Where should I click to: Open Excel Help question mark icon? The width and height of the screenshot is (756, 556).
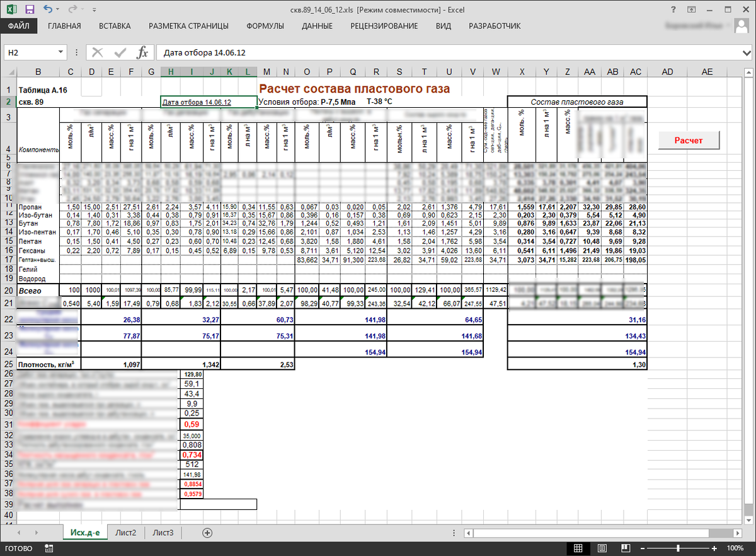coord(675,9)
